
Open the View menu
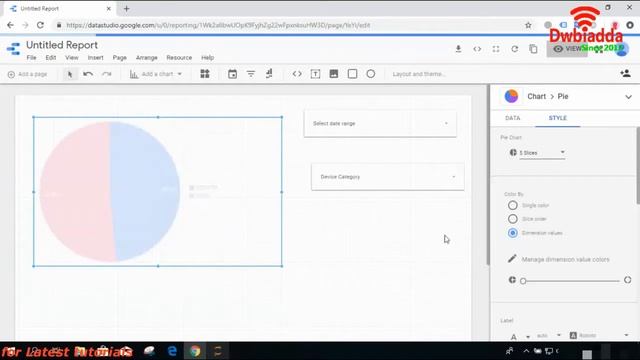72,58
